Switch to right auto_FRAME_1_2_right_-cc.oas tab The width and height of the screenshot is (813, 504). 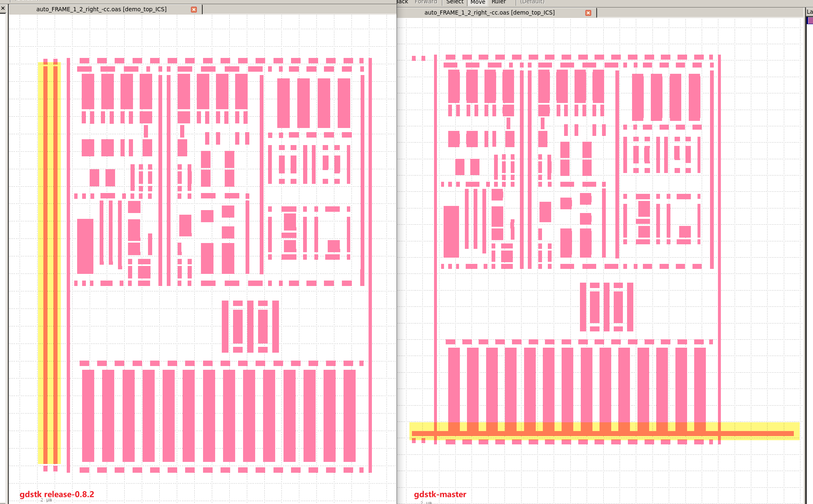coord(489,13)
